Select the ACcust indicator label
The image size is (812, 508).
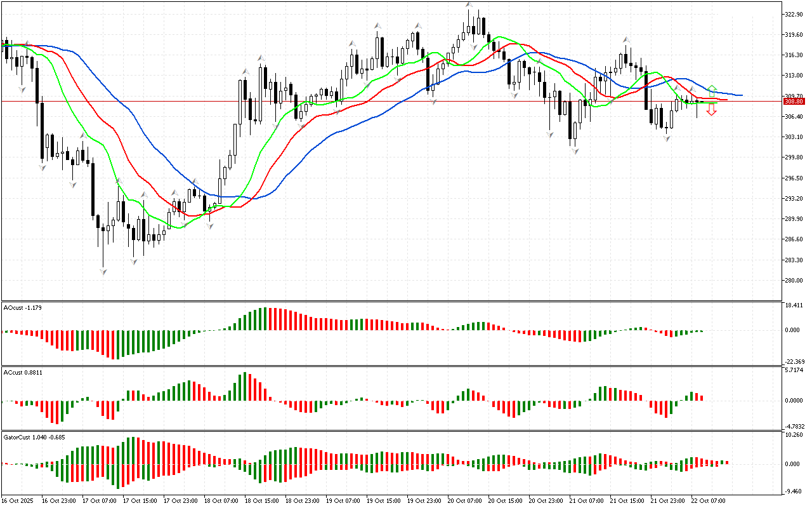pyautogui.click(x=23, y=371)
